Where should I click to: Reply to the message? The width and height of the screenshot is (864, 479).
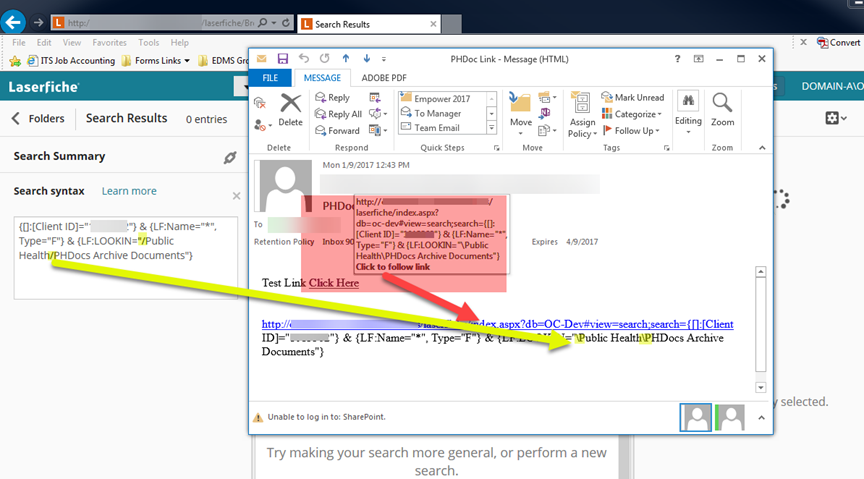(332, 98)
